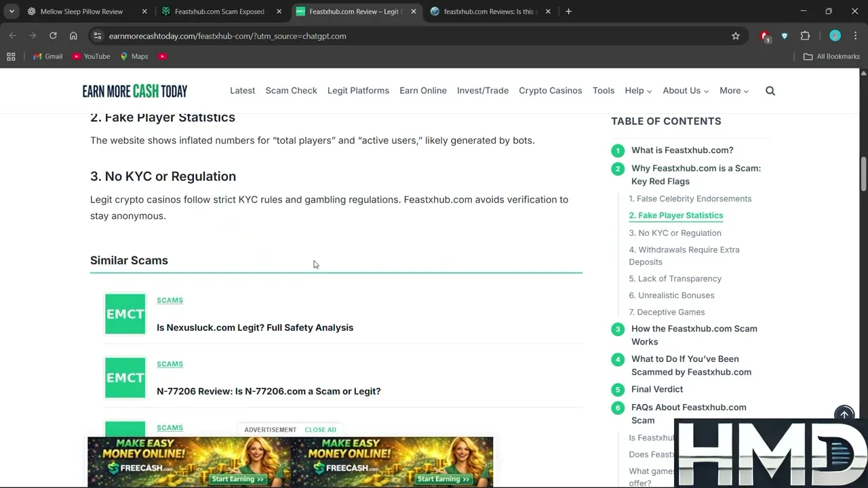Viewport: 868px width, 488px height.
Task: Open All Bookmarks folder
Action: pyautogui.click(x=831, y=56)
